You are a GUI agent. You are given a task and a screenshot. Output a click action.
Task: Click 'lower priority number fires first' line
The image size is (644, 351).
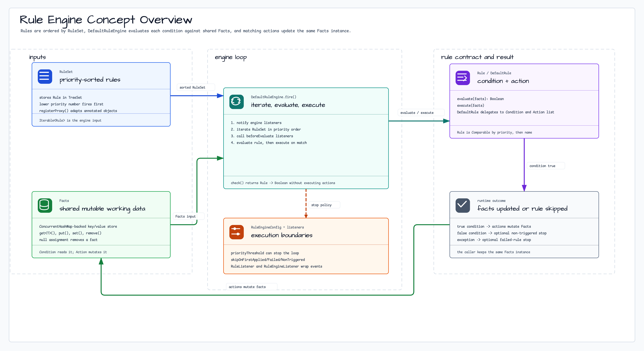point(71,104)
